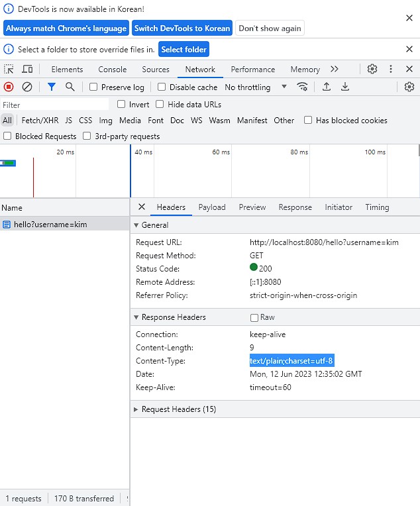The width and height of the screenshot is (420, 506).
Task: Enable Disable cache checkbox
Action: pyautogui.click(x=162, y=87)
